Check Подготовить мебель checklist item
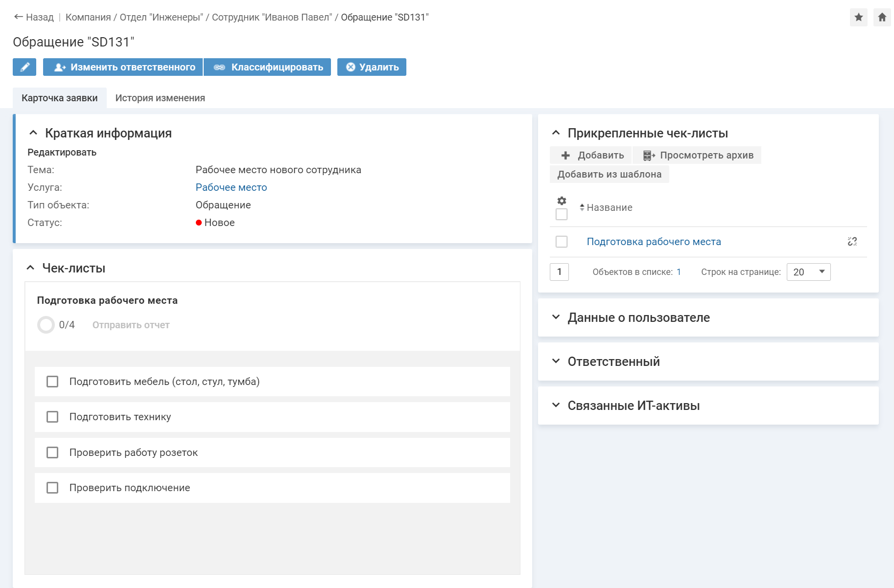The width and height of the screenshot is (894, 588). pyautogui.click(x=52, y=382)
